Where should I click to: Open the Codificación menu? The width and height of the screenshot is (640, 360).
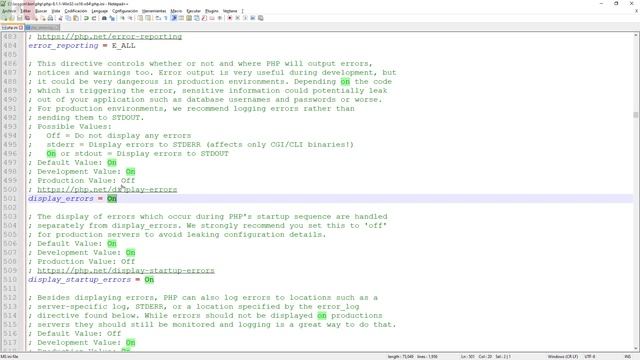(x=76, y=11)
